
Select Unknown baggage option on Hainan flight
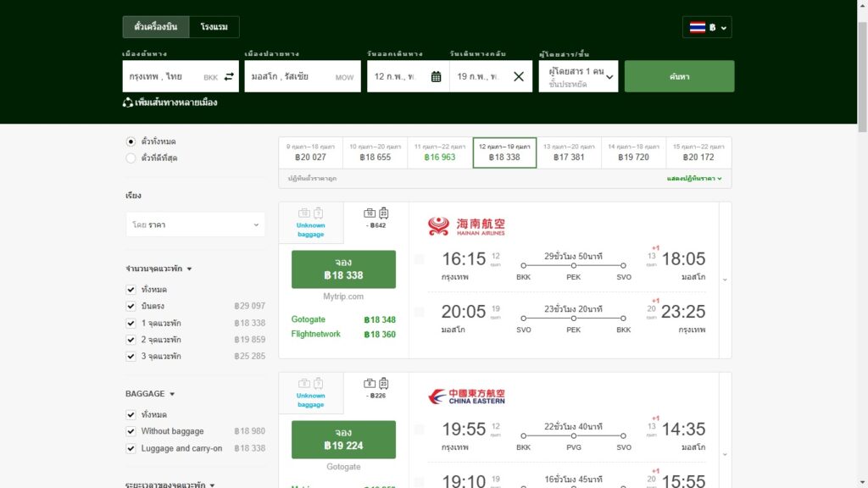pyautogui.click(x=311, y=222)
